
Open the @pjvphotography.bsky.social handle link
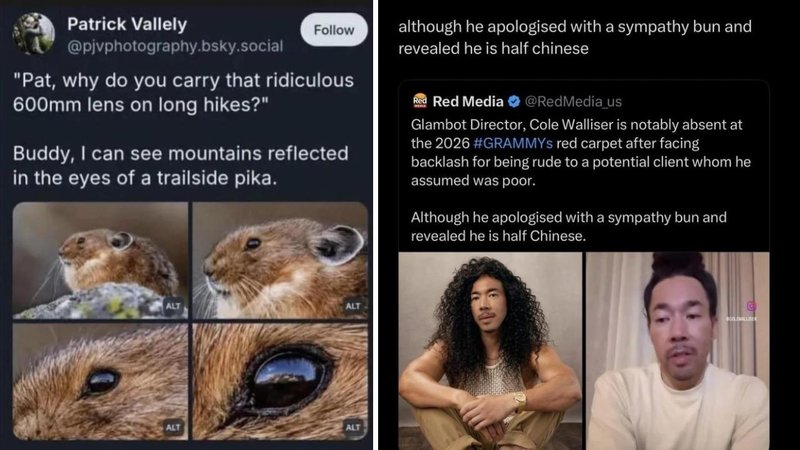(174, 46)
